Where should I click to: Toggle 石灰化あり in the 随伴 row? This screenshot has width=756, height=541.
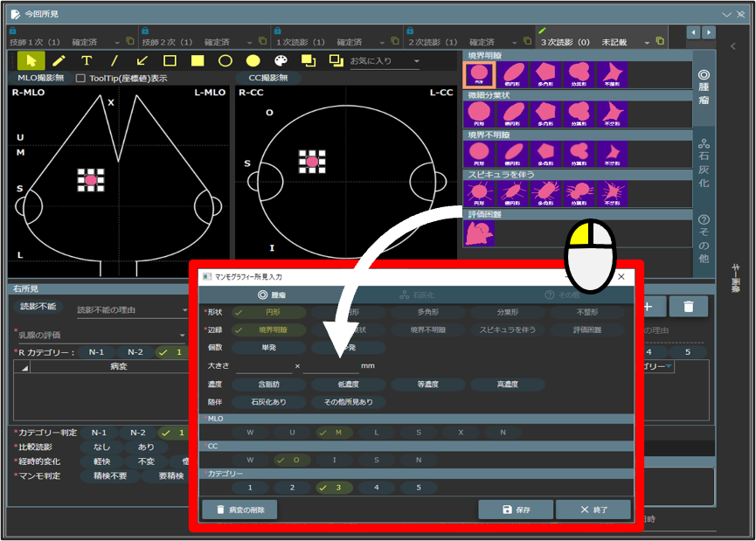[268, 402]
